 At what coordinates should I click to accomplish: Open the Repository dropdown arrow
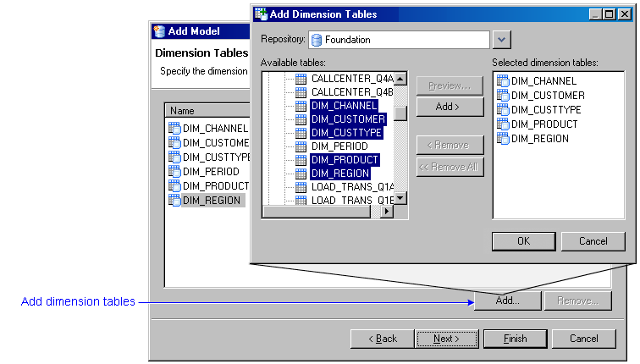pyautogui.click(x=501, y=40)
